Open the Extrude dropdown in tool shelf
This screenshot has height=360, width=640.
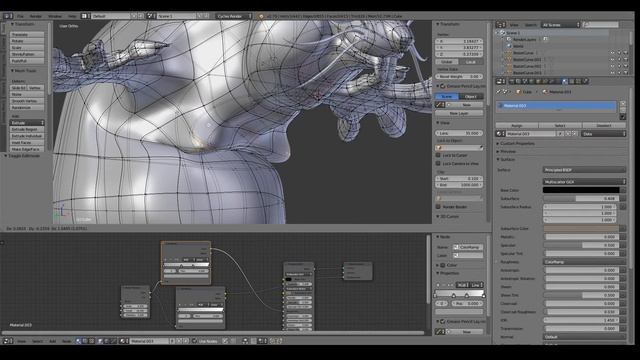tap(27, 123)
